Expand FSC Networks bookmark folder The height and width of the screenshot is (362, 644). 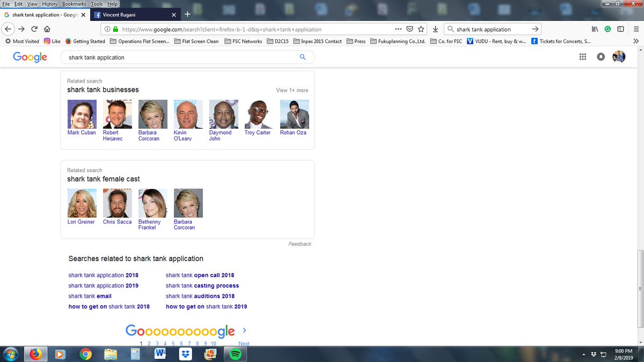pos(244,41)
